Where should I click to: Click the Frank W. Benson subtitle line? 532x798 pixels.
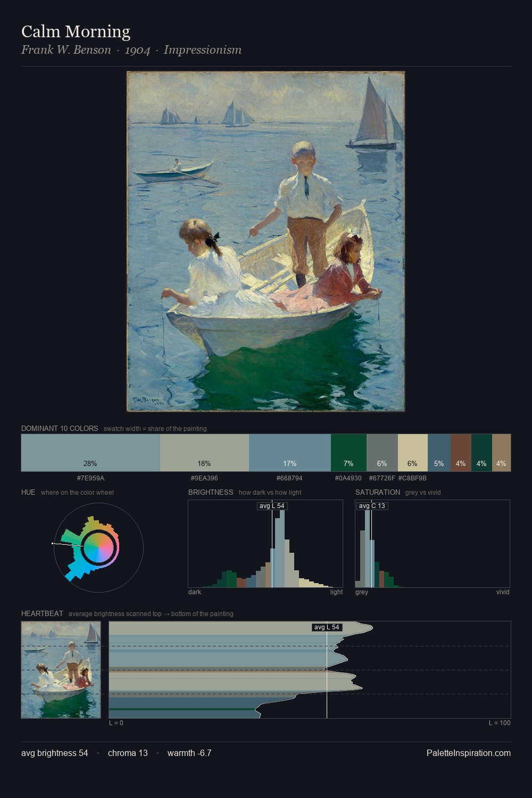[131, 50]
